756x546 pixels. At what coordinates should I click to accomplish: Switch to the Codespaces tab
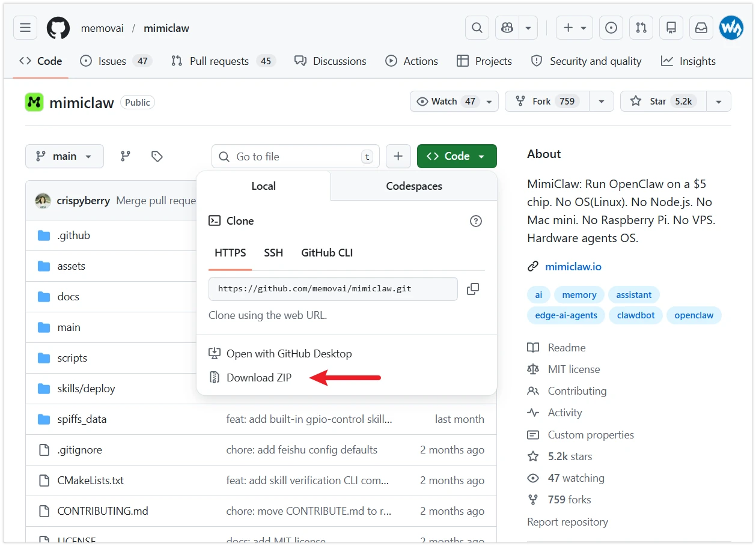413,186
